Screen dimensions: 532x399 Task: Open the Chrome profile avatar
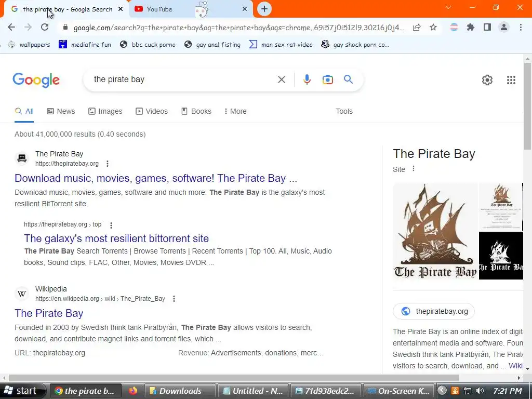point(504,27)
